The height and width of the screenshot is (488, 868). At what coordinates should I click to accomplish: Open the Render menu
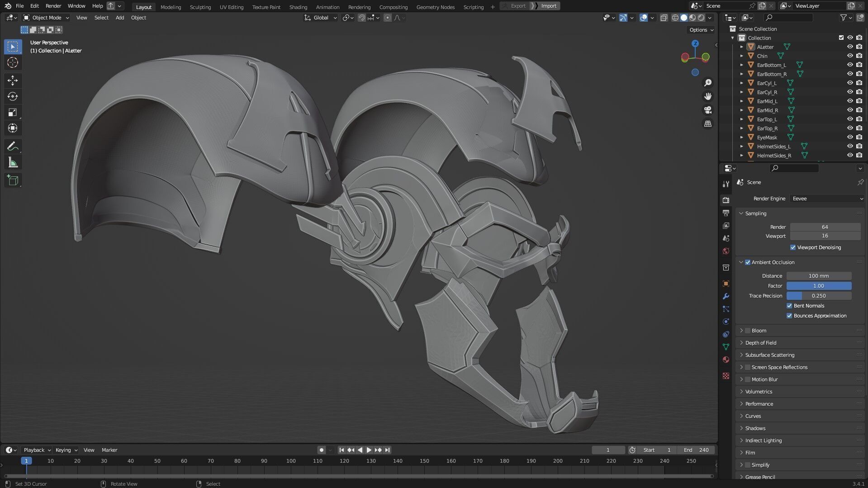pos(53,6)
